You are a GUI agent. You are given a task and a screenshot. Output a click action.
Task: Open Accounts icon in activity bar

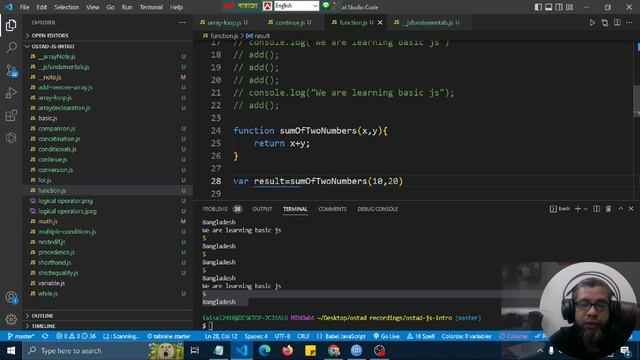11,297
